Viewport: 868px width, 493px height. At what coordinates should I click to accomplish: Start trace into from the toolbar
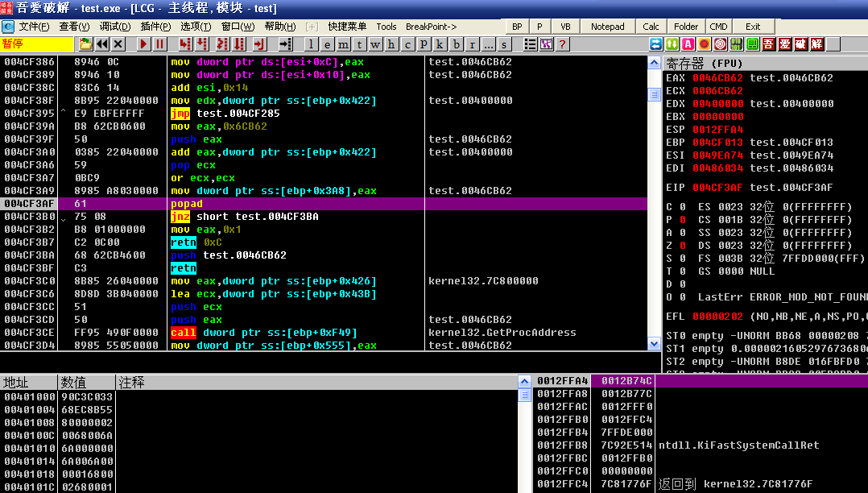[x=222, y=44]
